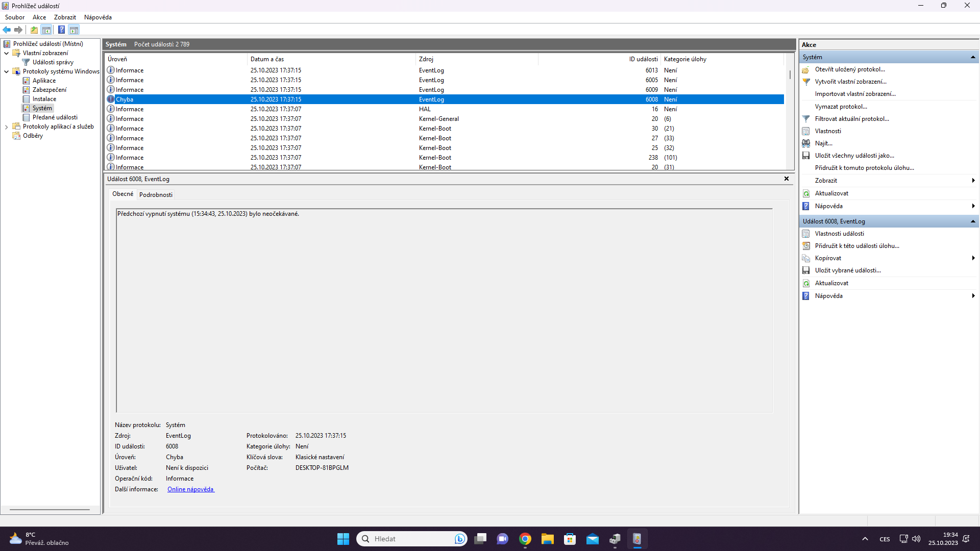
Task: Click the blue help toolbar icon
Action: click(61, 30)
